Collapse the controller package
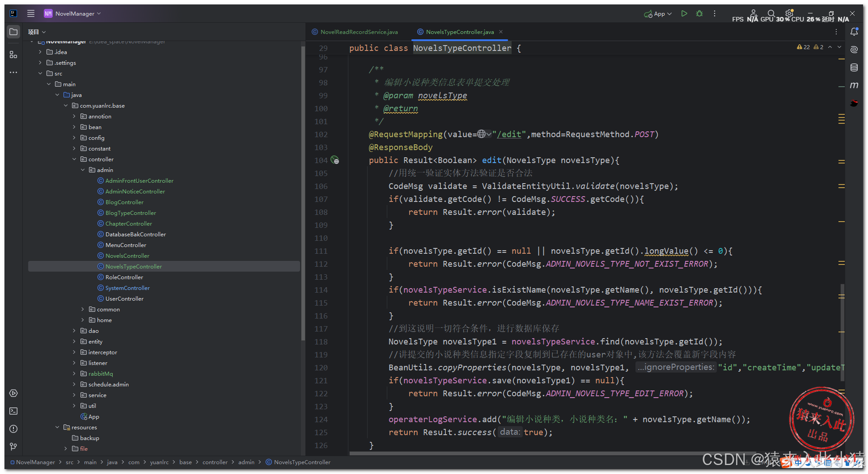The height and width of the screenshot is (474, 868). [74, 159]
